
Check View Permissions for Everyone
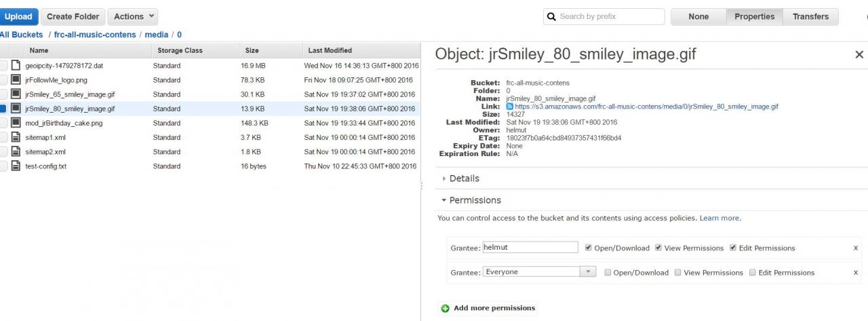coord(677,273)
